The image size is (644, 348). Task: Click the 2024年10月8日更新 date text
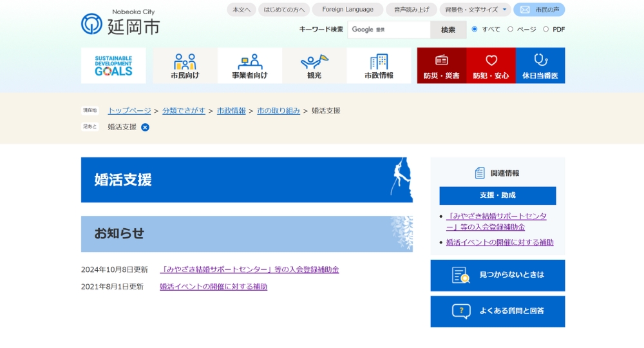pyautogui.click(x=114, y=269)
